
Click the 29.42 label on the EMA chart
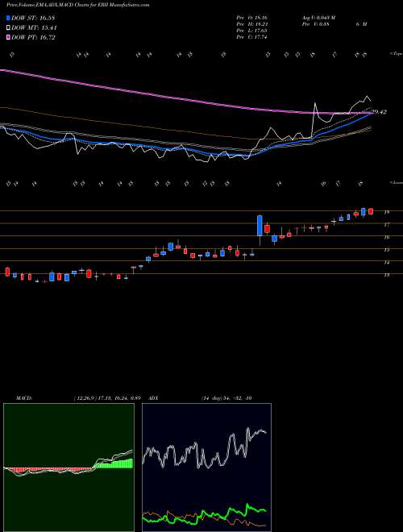click(x=380, y=111)
